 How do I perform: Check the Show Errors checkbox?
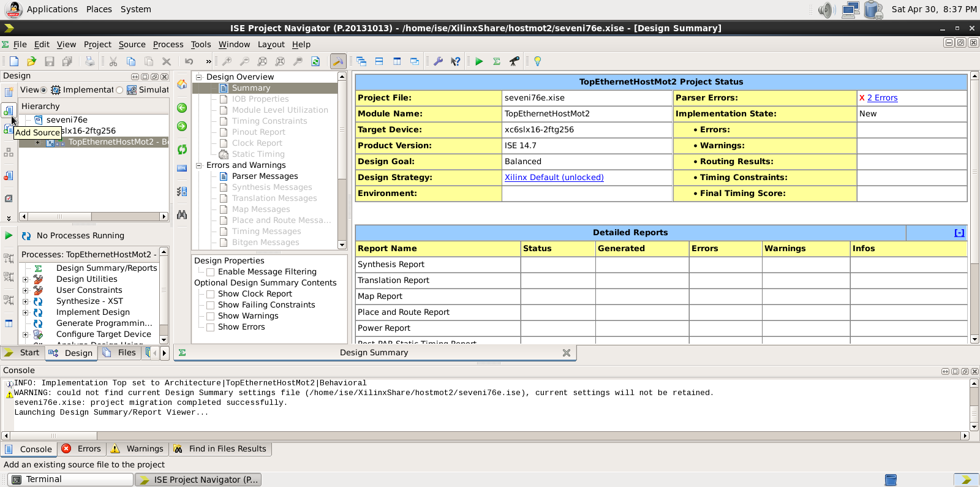pyautogui.click(x=210, y=327)
